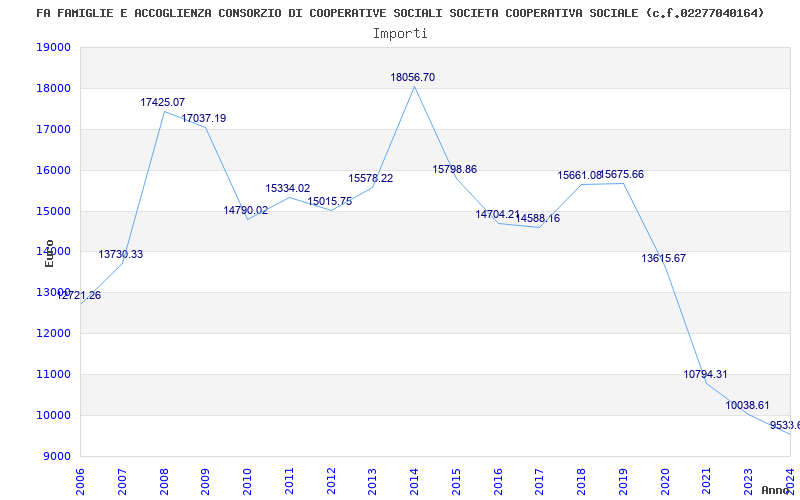Click the data label 15675.66
Viewport: 800px width, 500px height.
click(622, 174)
